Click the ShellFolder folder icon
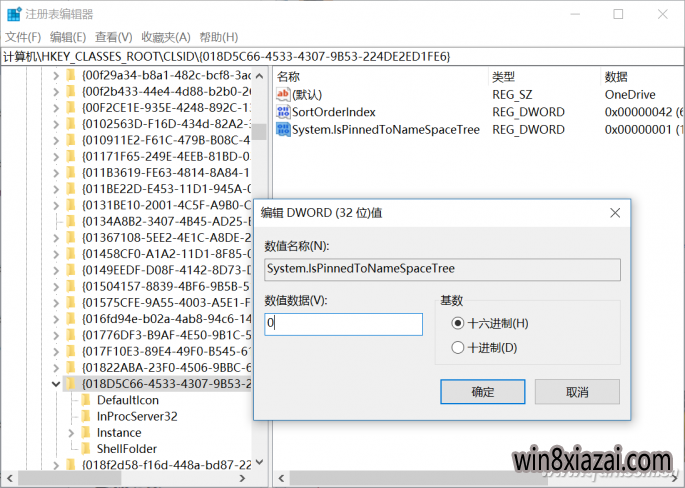This screenshot has height=488, width=685. pos(86,448)
